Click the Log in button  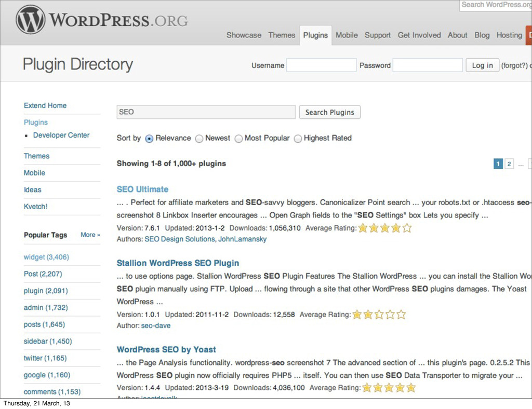482,65
